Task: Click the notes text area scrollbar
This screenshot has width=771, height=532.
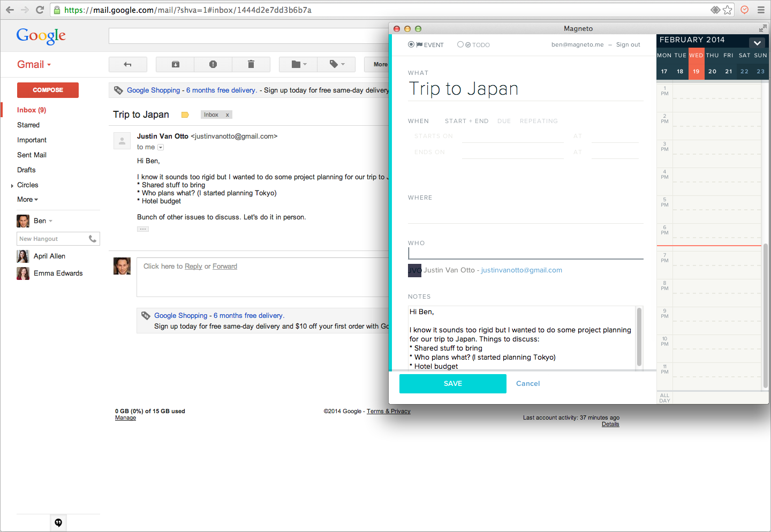Action: tap(639, 338)
